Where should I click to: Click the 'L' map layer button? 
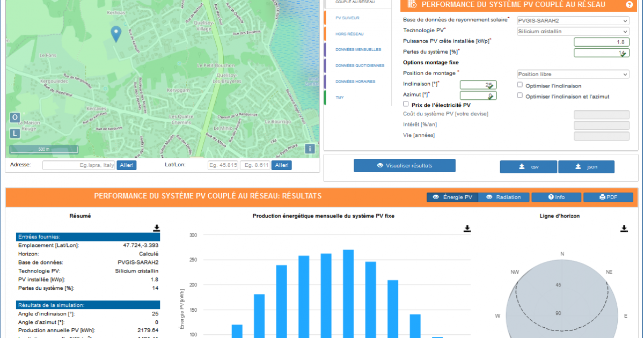(14, 133)
